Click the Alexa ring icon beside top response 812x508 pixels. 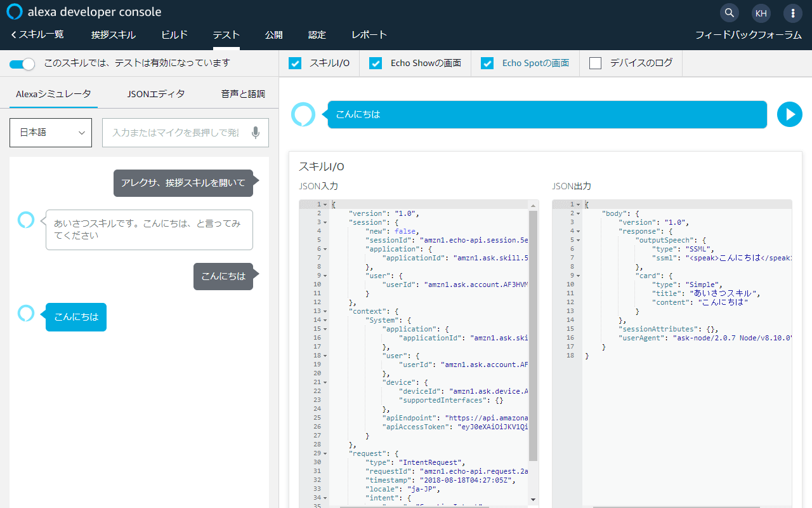tap(303, 114)
